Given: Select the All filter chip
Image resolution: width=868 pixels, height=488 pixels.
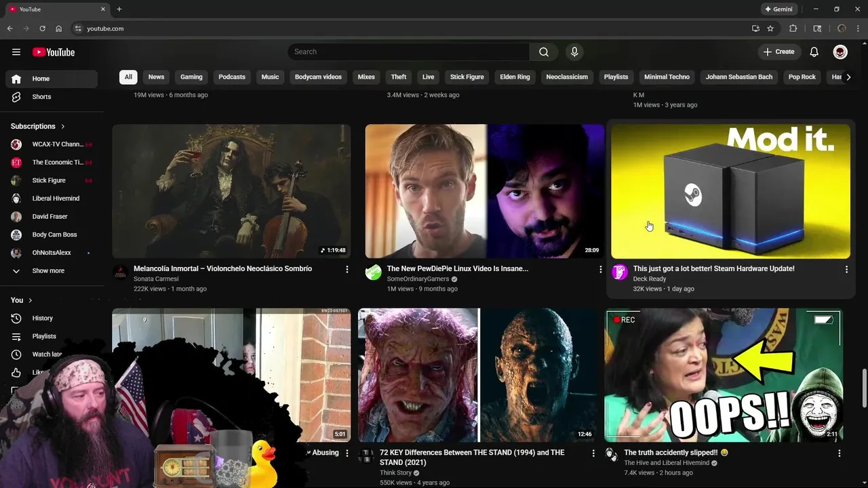Looking at the screenshot, I should [x=128, y=77].
